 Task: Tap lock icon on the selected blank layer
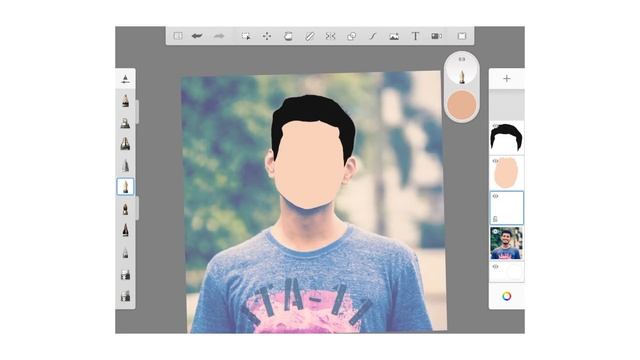[495, 219]
